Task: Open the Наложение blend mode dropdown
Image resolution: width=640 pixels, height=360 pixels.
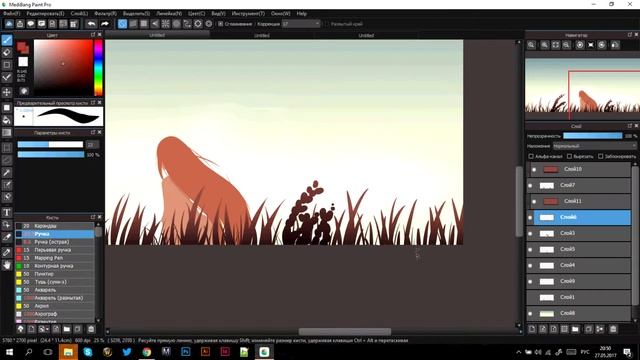Action: pos(595,146)
